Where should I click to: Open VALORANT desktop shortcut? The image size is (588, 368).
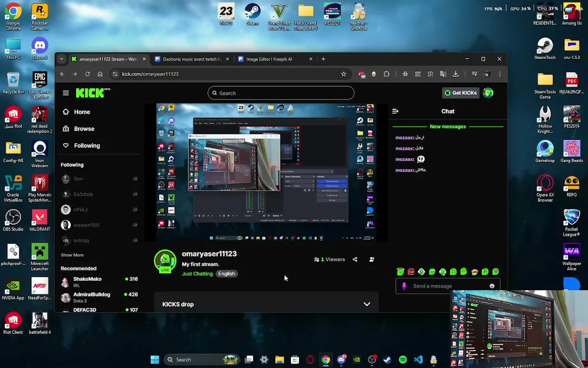(x=39, y=220)
